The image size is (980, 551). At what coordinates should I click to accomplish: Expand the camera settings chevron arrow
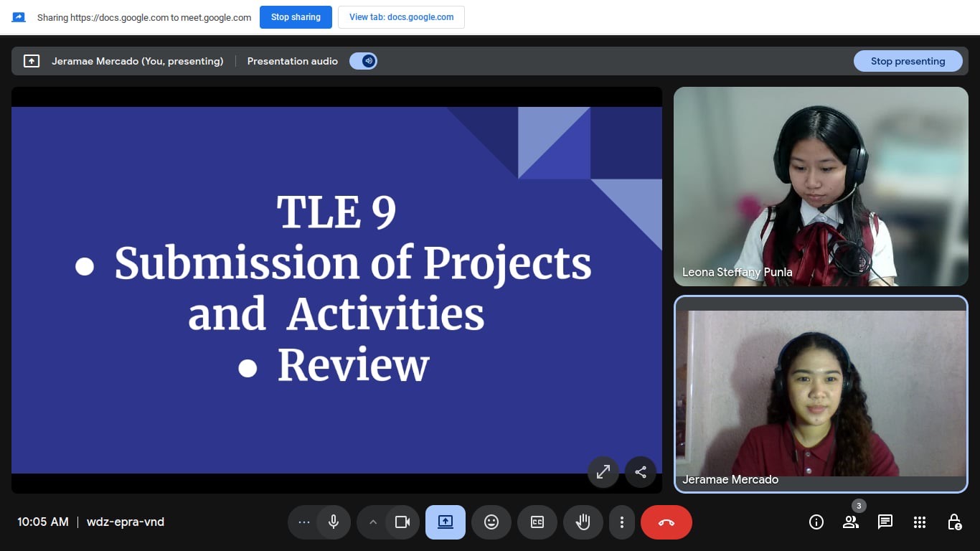point(373,522)
